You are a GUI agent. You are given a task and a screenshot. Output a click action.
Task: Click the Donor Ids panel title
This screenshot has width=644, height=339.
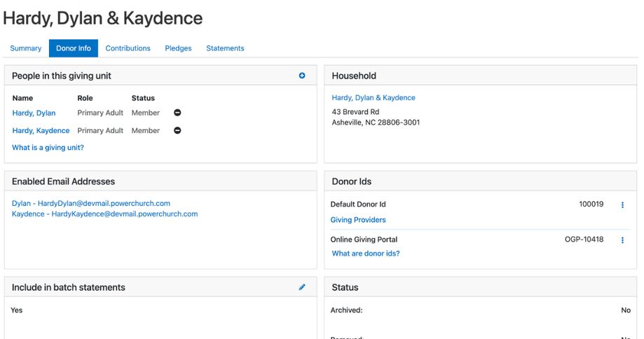point(352,181)
